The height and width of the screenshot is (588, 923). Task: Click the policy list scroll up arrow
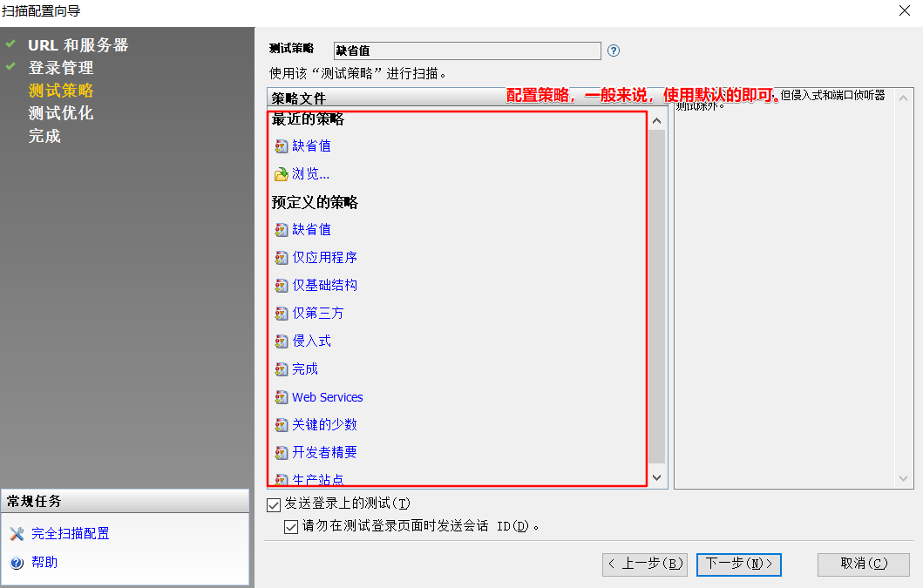pyautogui.click(x=657, y=121)
